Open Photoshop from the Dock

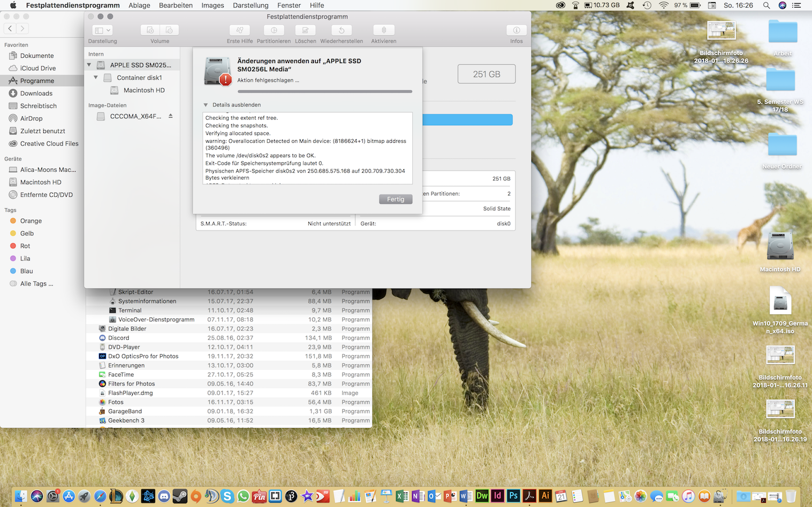pyautogui.click(x=513, y=496)
